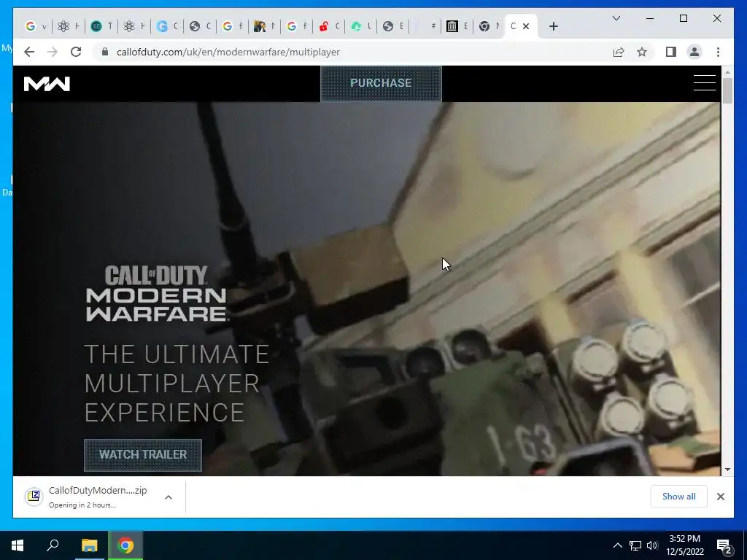
Task: Click the page scrollbar down arrow
Action: (727, 470)
